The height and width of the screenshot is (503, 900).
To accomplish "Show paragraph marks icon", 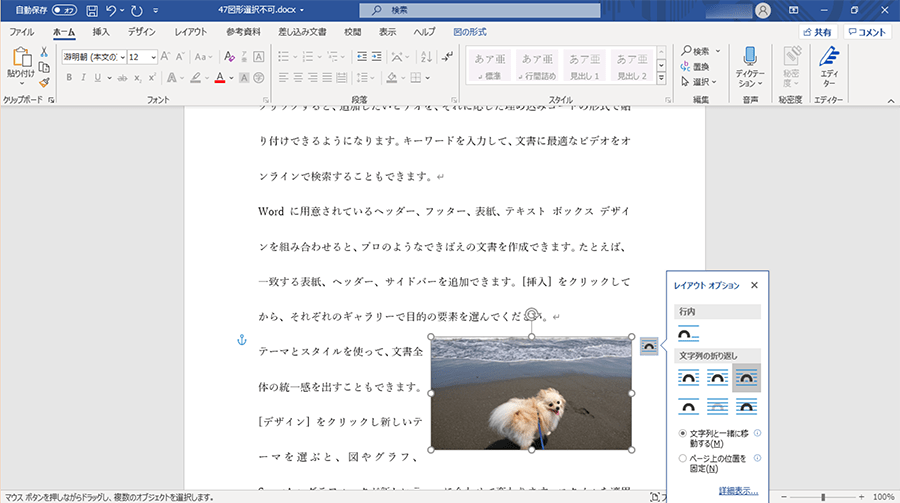I will 447,56.
